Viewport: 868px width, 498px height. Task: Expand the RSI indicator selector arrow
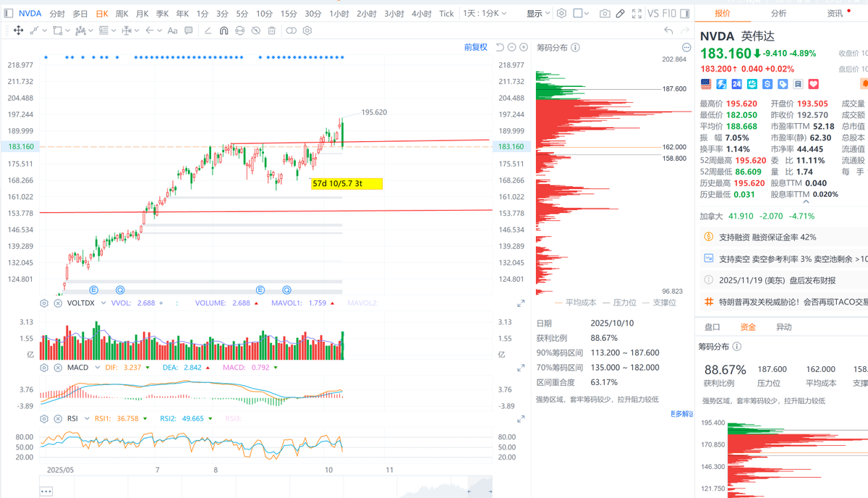[x=85, y=418]
